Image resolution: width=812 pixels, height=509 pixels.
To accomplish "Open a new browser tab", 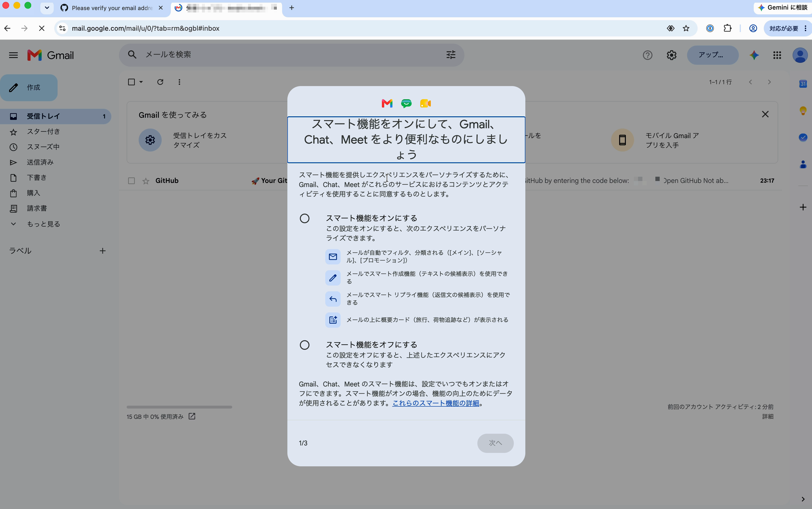I will (292, 8).
